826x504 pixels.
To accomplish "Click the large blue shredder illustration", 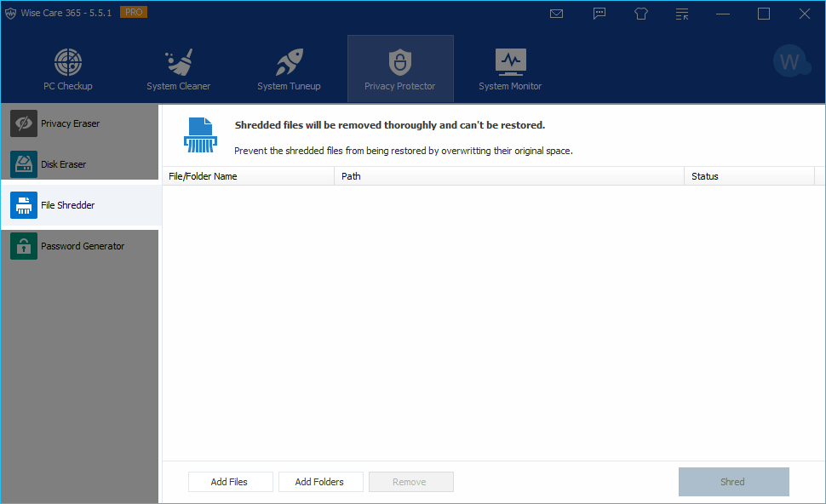I will pyautogui.click(x=200, y=135).
